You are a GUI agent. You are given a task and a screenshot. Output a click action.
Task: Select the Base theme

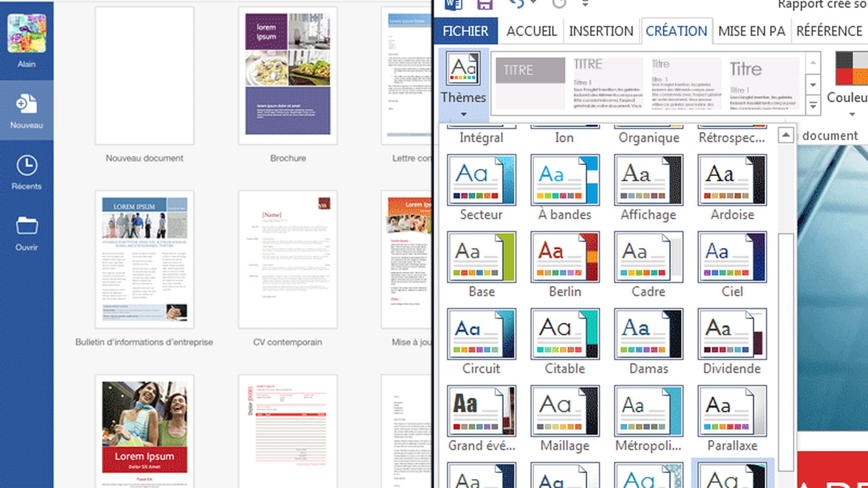click(x=481, y=265)
